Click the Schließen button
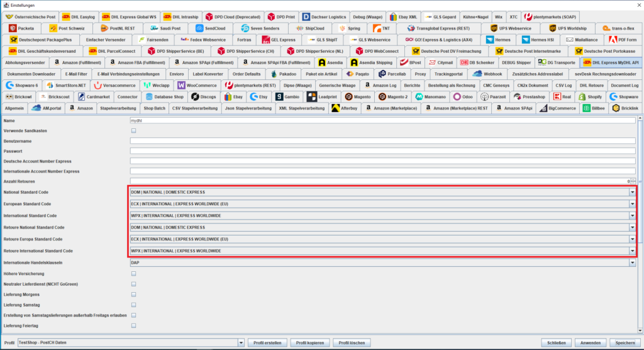Image resolution: width=644 pixels, height=350 pixels. 557,342
